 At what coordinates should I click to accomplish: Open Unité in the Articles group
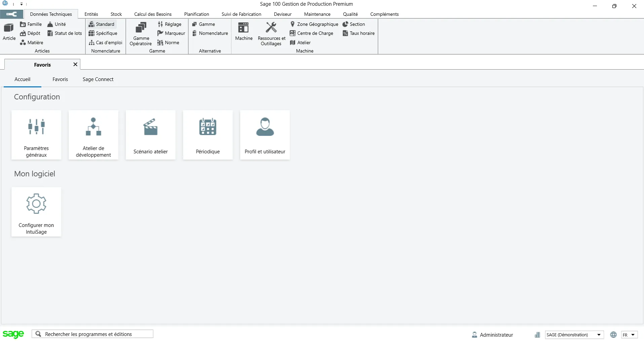point(56,24)
